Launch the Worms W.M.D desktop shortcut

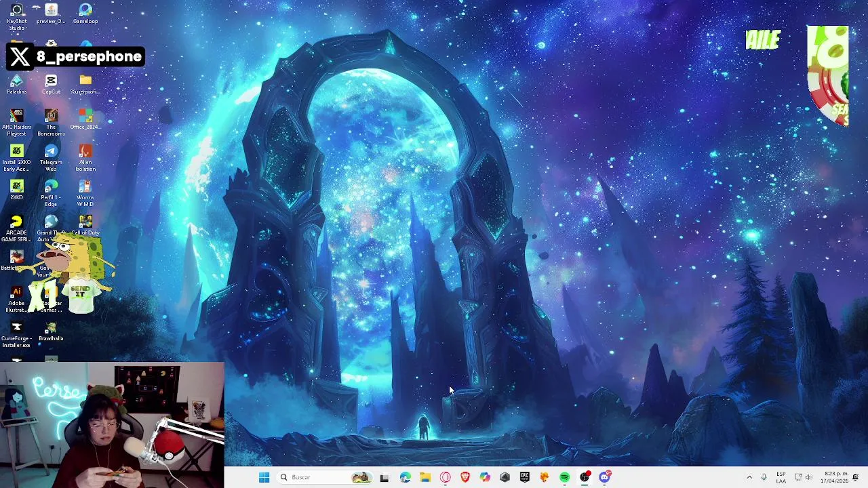pos(85,193)
